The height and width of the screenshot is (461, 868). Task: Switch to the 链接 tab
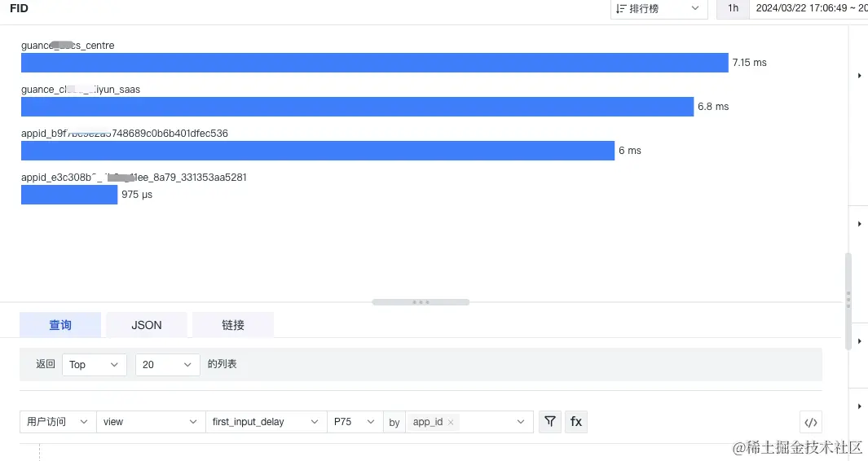click(233, 325)
